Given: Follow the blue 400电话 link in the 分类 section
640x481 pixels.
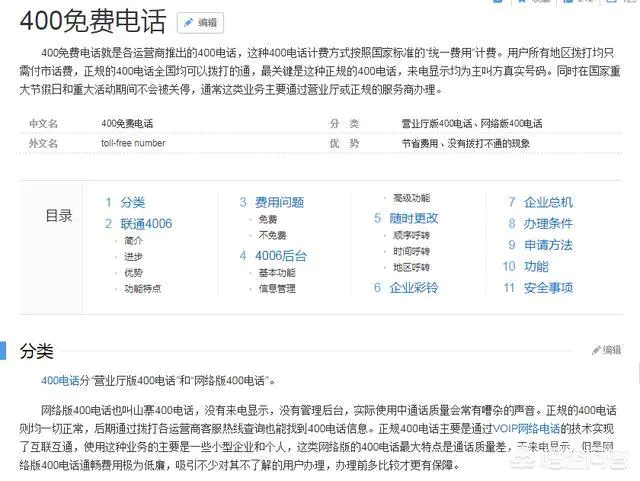Looking at the screenshot, I should [x=60, y=381].
